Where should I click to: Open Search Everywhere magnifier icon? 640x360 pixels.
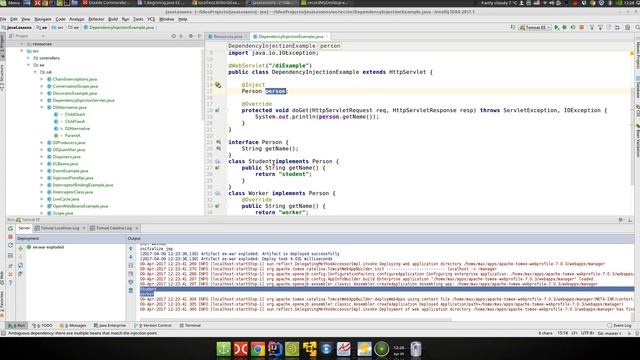[637, 27]
